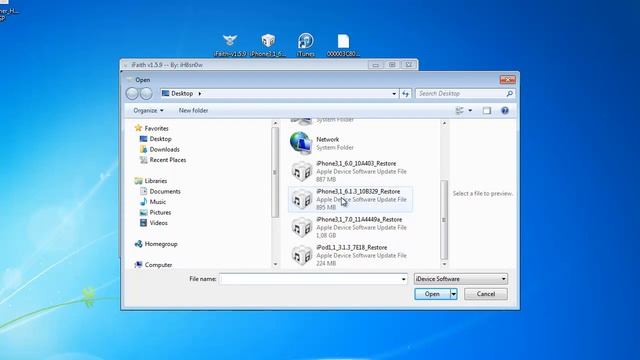Open the iFaith v1.5.9 desktop shortcut
Image resolution: width=640 pixels, height=360 pixels.
click(x=230, y=44)
